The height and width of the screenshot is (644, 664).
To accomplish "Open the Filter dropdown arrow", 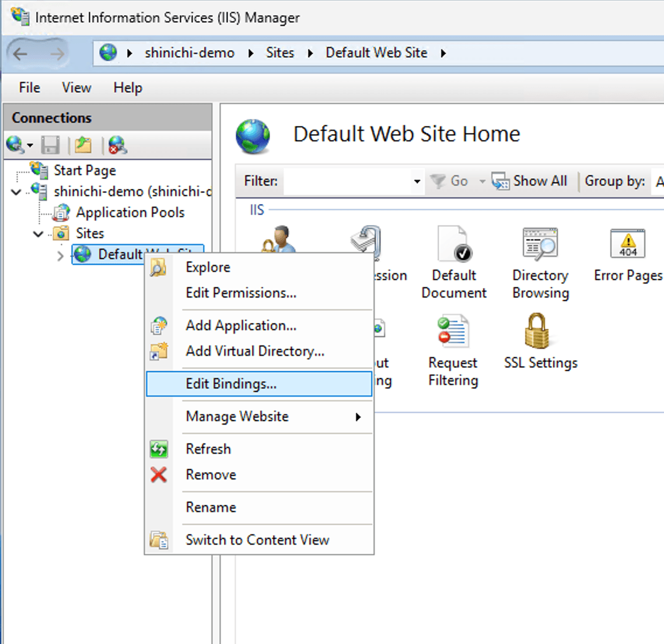I will (417, 181).
